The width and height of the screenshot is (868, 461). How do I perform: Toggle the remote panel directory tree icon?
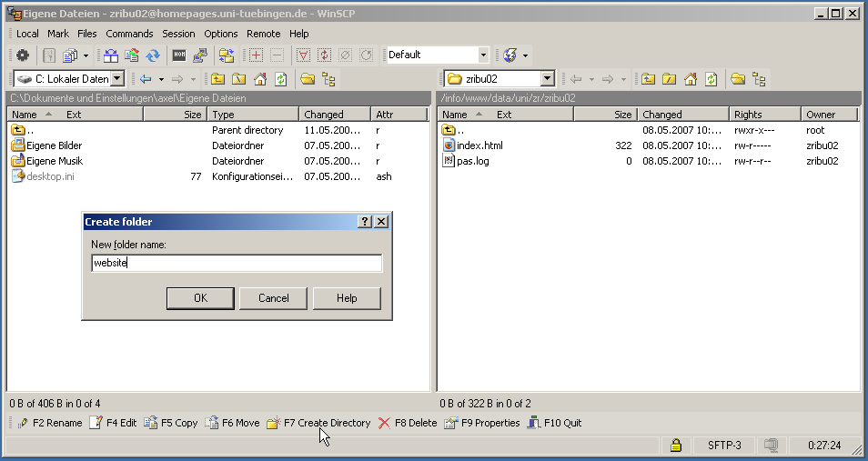tap(759, 79)
